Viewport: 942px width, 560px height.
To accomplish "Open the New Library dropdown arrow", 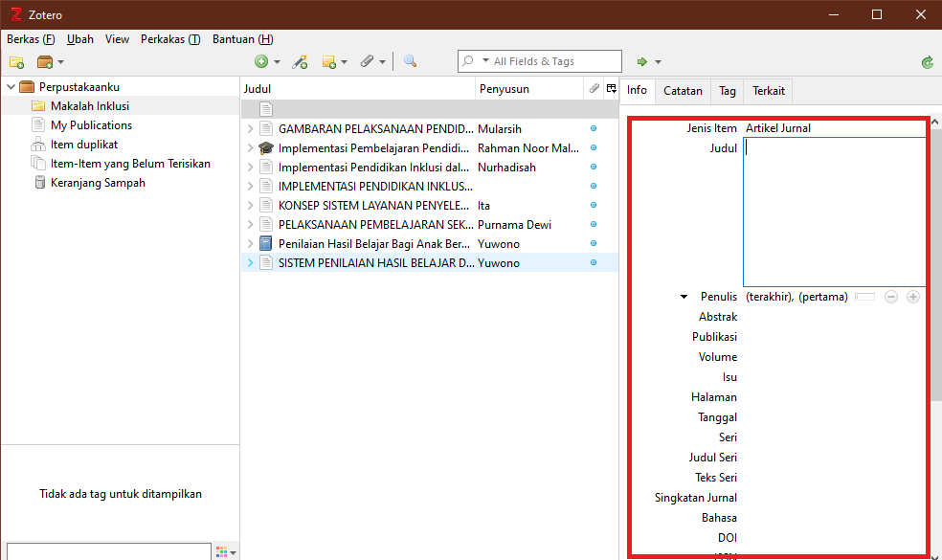I will [x=60, y=62].
